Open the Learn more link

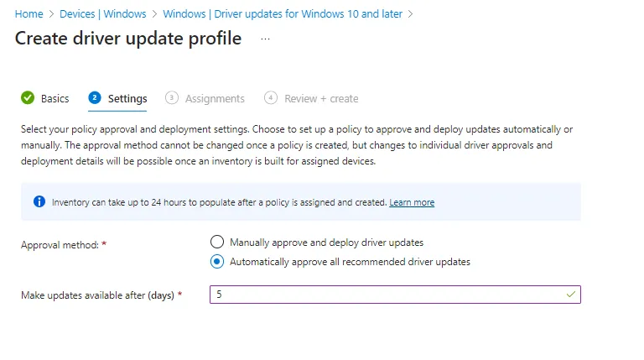click(x=412, y=202)
